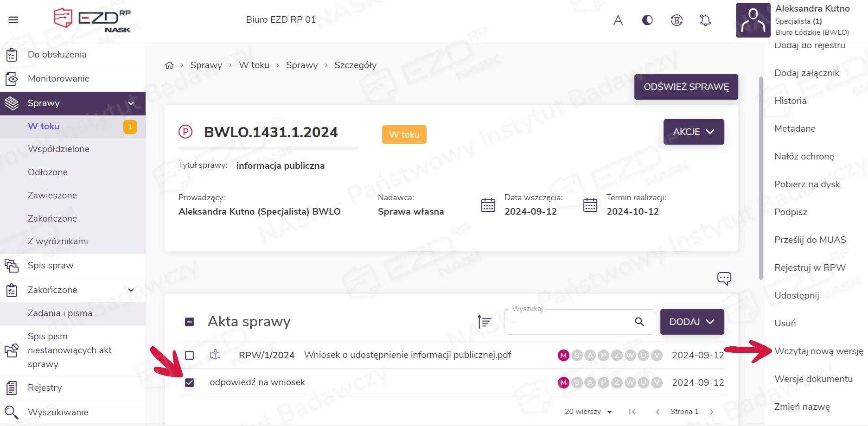
Task: Open the '20 wierszy' rows-per-page dropdown
Action: [588, 412]
